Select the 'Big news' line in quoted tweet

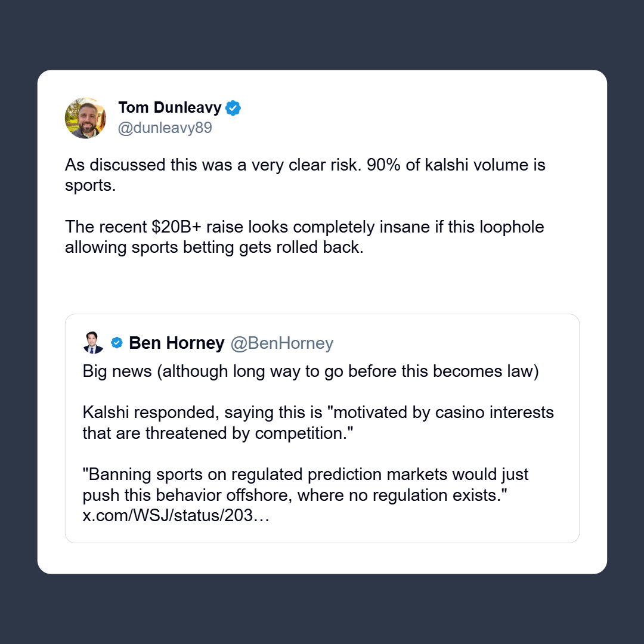pos(310,371)
